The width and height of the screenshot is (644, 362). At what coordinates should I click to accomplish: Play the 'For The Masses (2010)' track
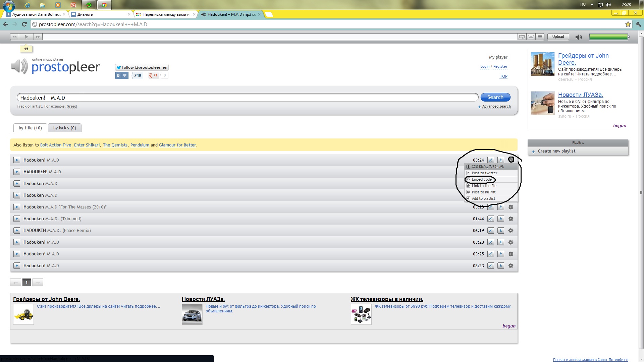click(17, 207)
